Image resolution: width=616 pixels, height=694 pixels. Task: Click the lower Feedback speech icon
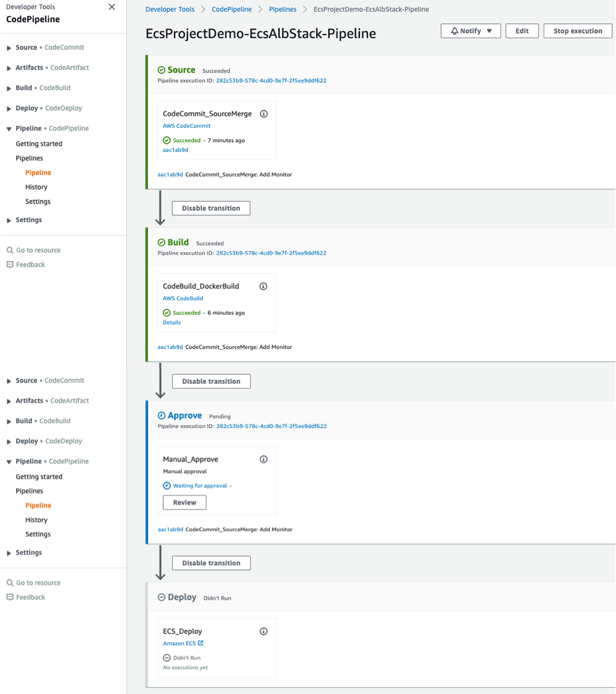point(10,598)
